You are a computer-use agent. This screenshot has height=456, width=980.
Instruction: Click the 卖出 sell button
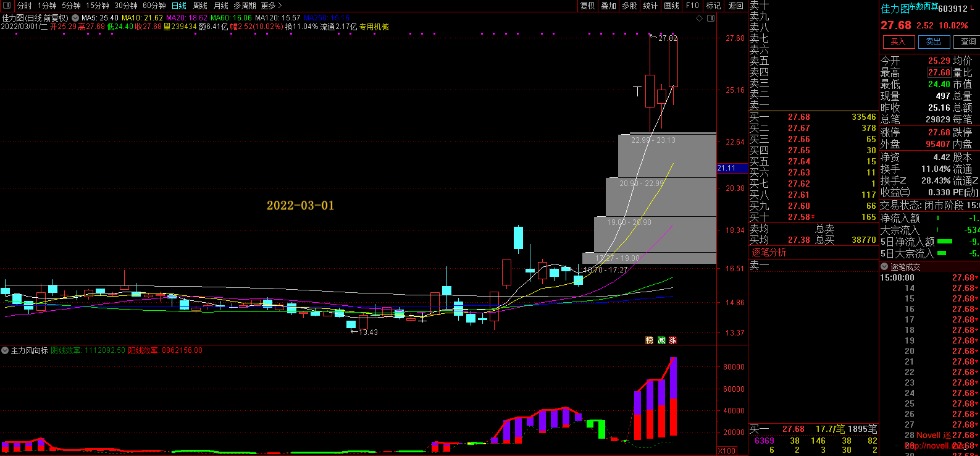click(x=934, y=41)
